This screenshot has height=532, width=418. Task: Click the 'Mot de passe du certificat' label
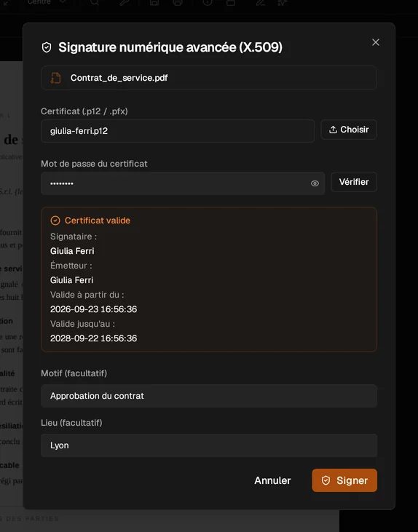click(x=94, y=164)
